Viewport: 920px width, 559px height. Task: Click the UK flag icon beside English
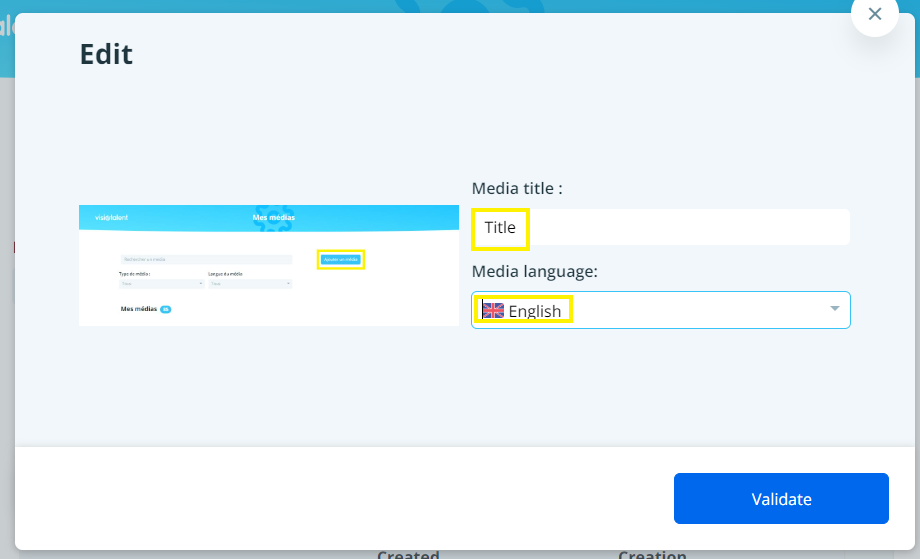[x=493, y=310]
